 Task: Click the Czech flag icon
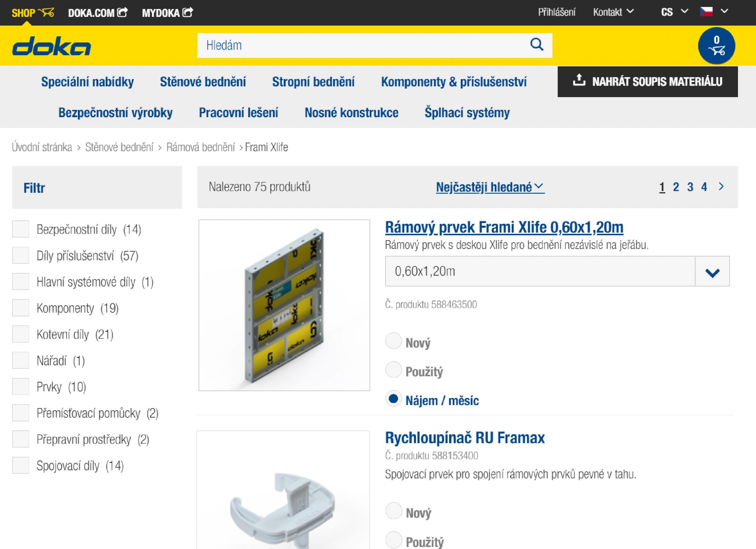pyautogui.click(x=706, y=12)
